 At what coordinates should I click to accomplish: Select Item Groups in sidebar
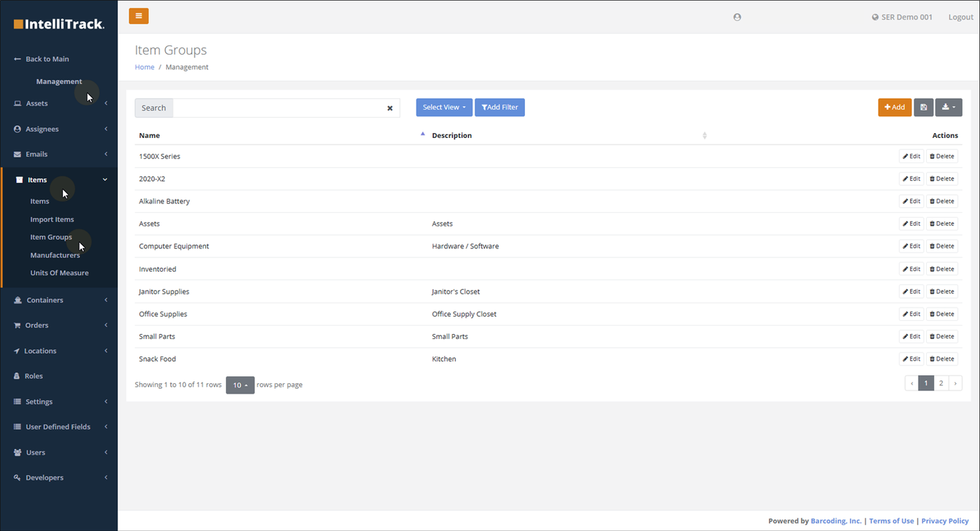point(51,237)
